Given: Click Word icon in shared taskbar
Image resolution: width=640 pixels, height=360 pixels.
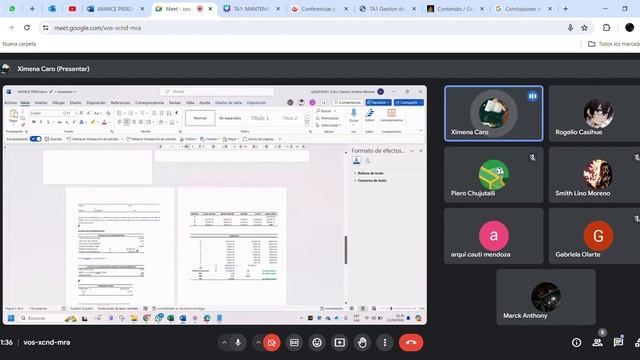Looking at the screenshot, I should pos(183,318).
